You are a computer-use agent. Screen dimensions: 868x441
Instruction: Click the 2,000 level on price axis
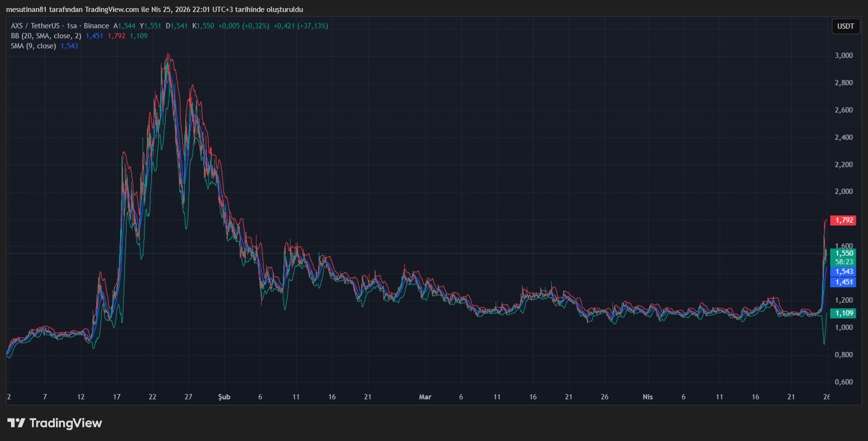coord(844,192)
